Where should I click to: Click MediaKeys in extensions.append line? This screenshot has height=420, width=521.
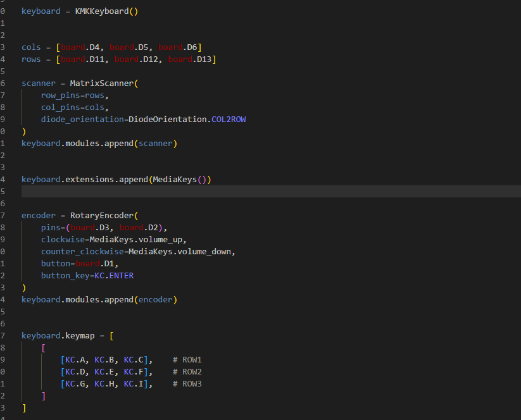[175, 180]
